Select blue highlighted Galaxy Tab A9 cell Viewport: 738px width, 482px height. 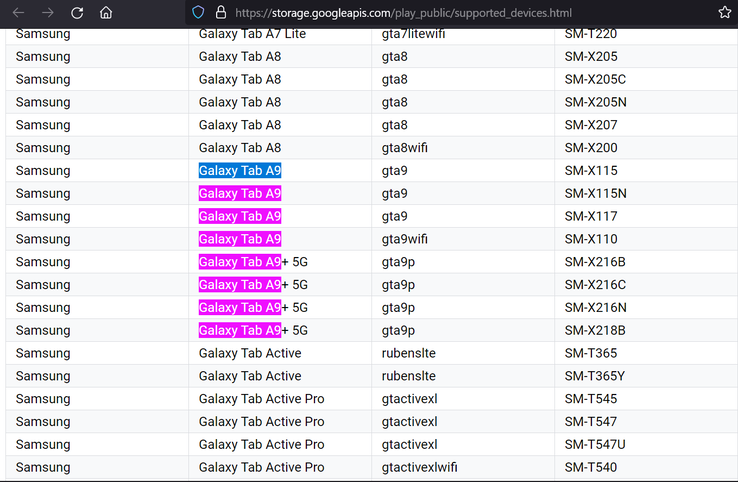pos(240,170)
